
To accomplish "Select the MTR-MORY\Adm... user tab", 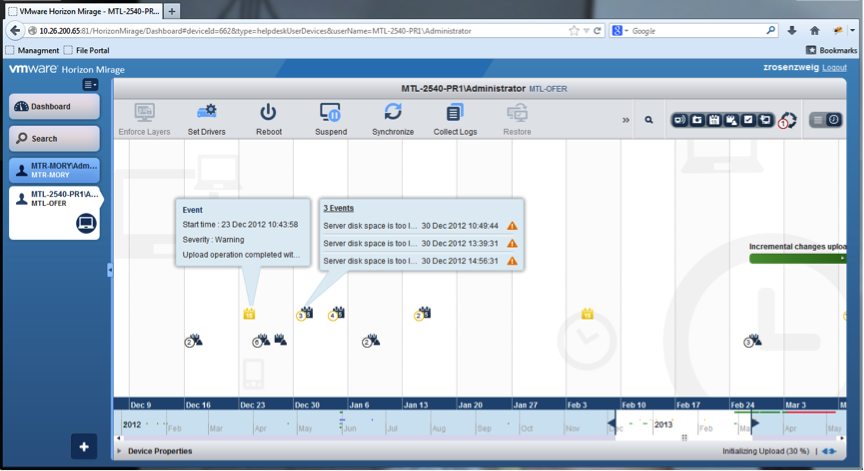I will click(55, 170).
